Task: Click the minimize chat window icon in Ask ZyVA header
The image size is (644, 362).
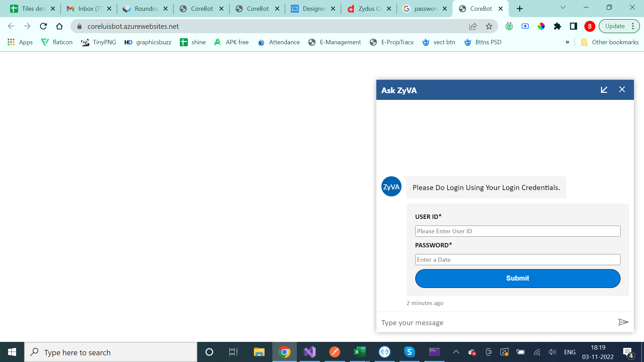Action: [604, 90]
